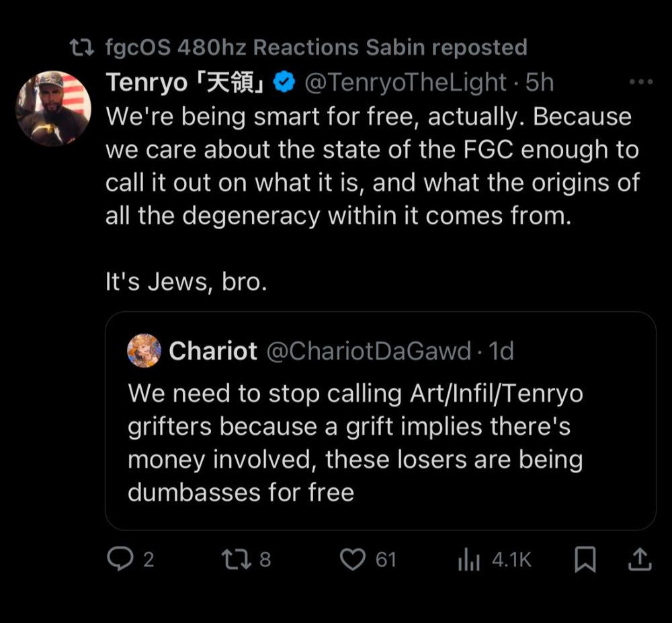672x623 pixels.
Task: Click the 1d timestamp on quoted tweet
Action: (501, 351)
